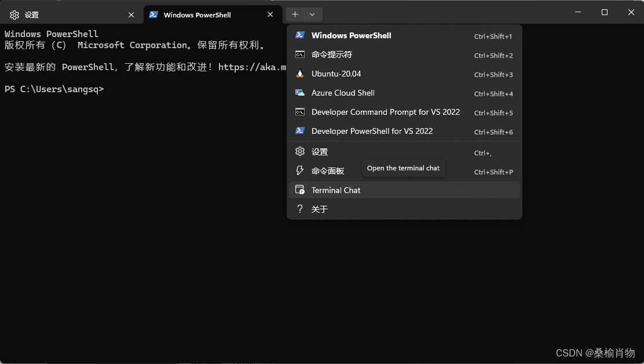Image resolution: width=644 pixels, height=364 pixels.
Task: Maximize the terminal window
Action: click(605, 12)
